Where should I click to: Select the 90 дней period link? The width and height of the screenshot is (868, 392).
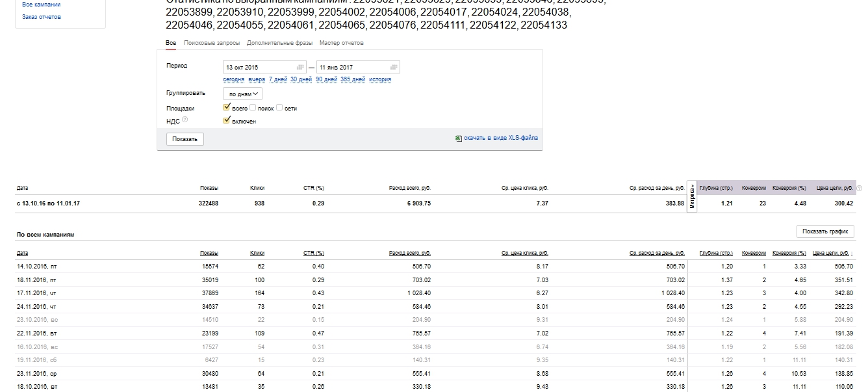pyautogui.click(x=326, y=79)
